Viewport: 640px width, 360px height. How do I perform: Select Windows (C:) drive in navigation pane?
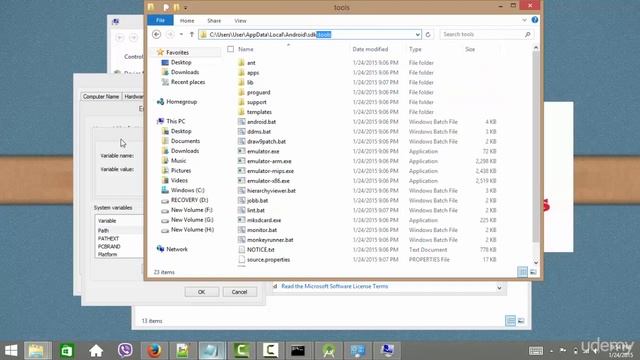[x=187, y=190]
